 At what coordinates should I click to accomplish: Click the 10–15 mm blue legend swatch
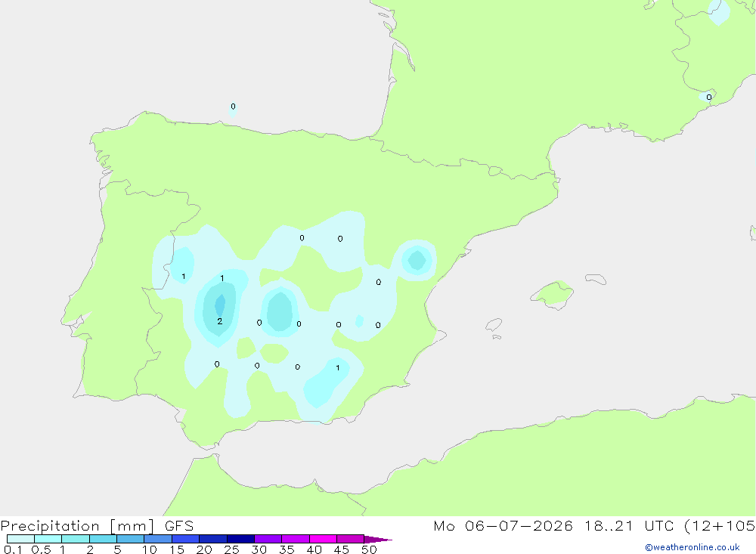(x=158, y=539)
